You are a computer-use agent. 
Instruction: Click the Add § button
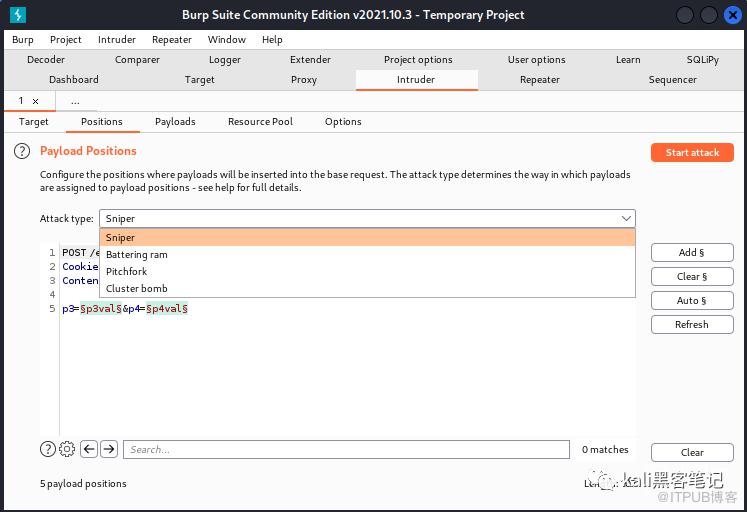tap(692, 253)
